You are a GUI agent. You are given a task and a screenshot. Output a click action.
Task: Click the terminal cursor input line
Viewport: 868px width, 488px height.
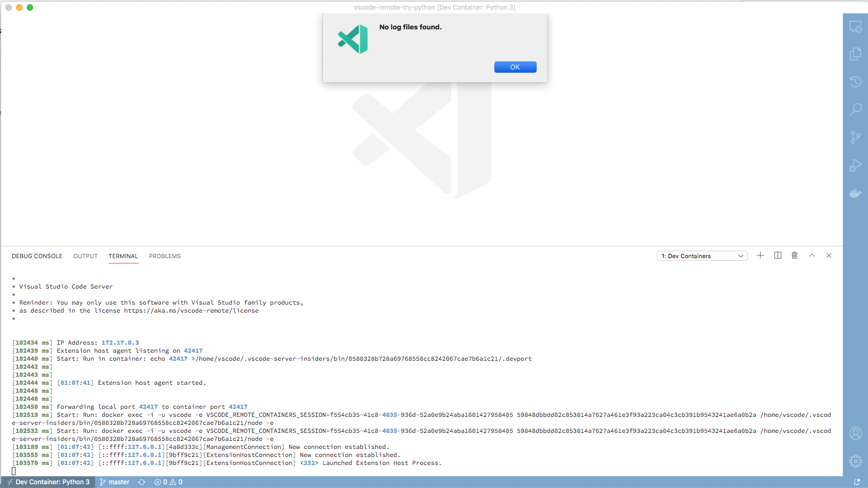(x=14, y=471)
